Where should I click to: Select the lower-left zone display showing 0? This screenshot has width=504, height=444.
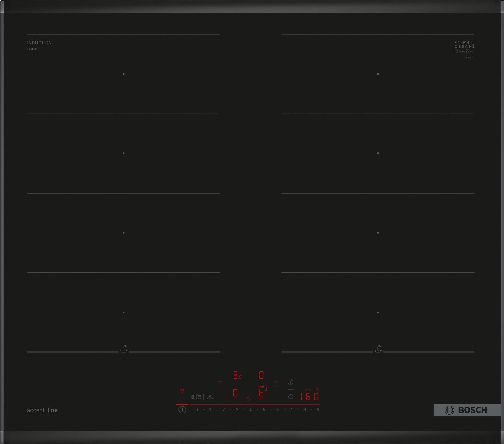235,393
